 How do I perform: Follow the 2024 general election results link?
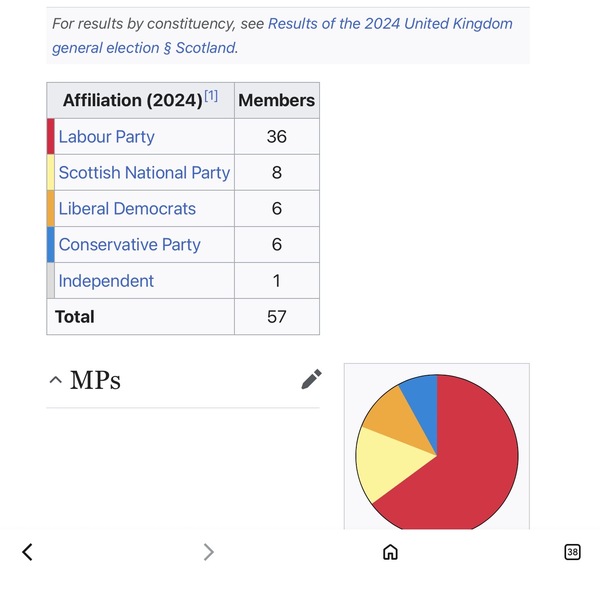click(282, 36)
